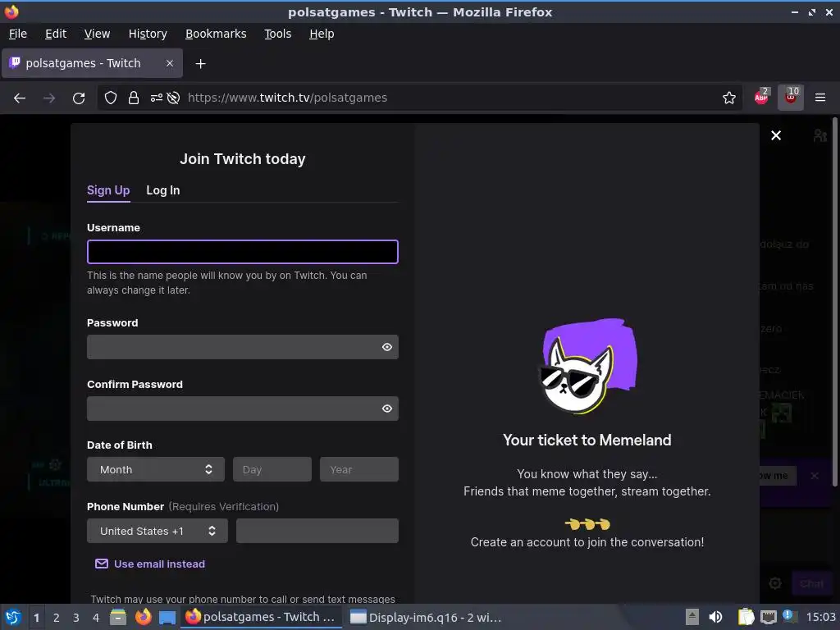Open the Bookmarks menu
The height and width of the screenshot is (630, 840).
point(216,34)
